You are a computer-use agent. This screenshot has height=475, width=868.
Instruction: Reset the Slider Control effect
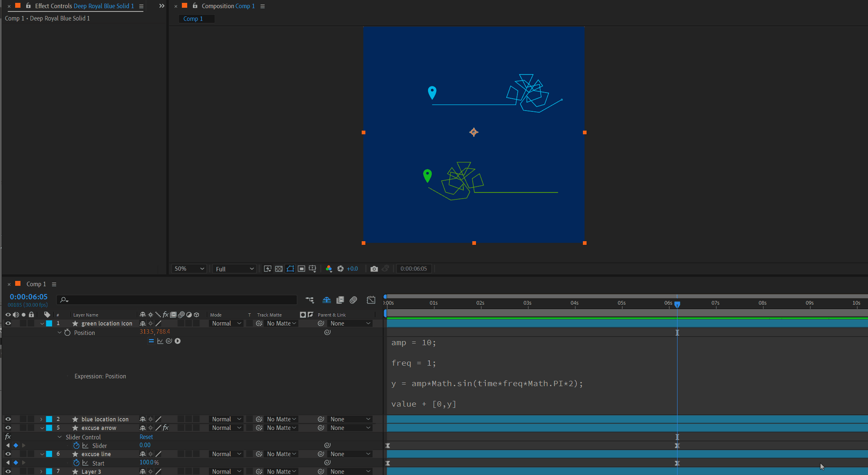146,437
